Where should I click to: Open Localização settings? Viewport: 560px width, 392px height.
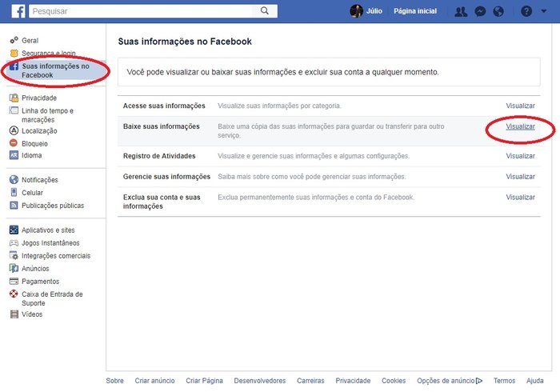pos(39,130)
